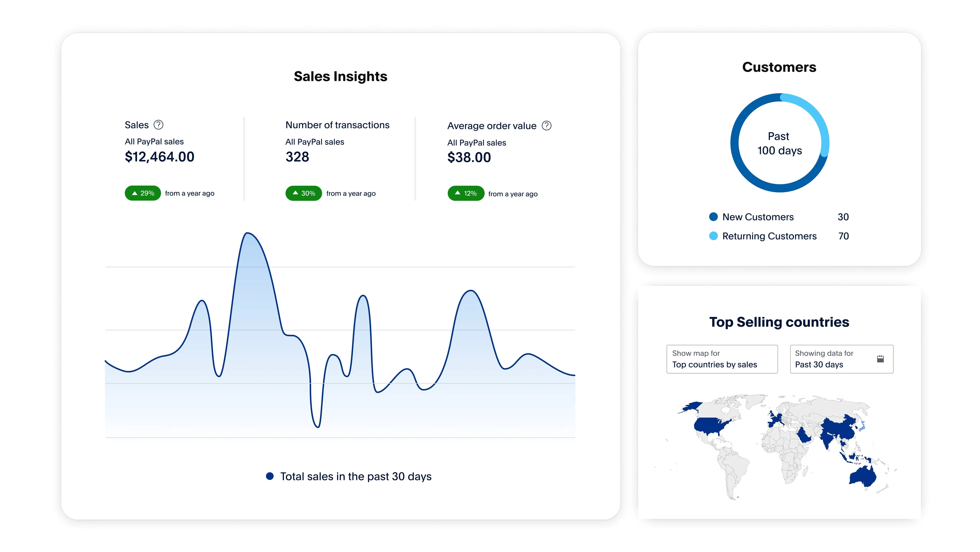Toggle the Total sales legend indicator

270,476
